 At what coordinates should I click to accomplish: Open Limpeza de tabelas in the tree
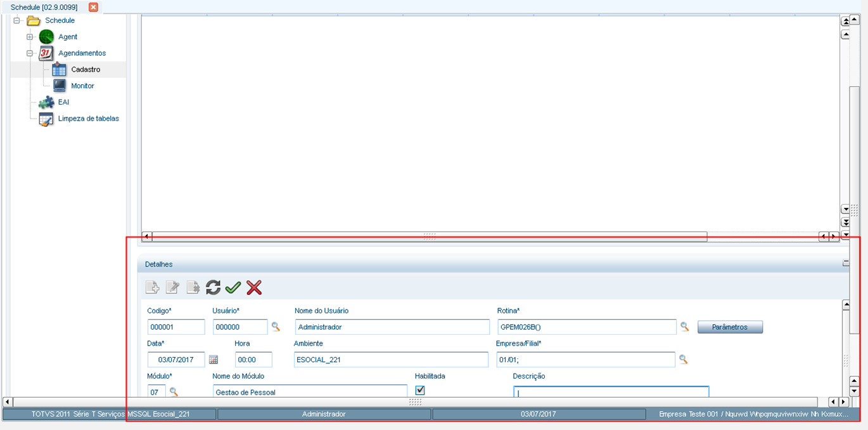point(89,119)
